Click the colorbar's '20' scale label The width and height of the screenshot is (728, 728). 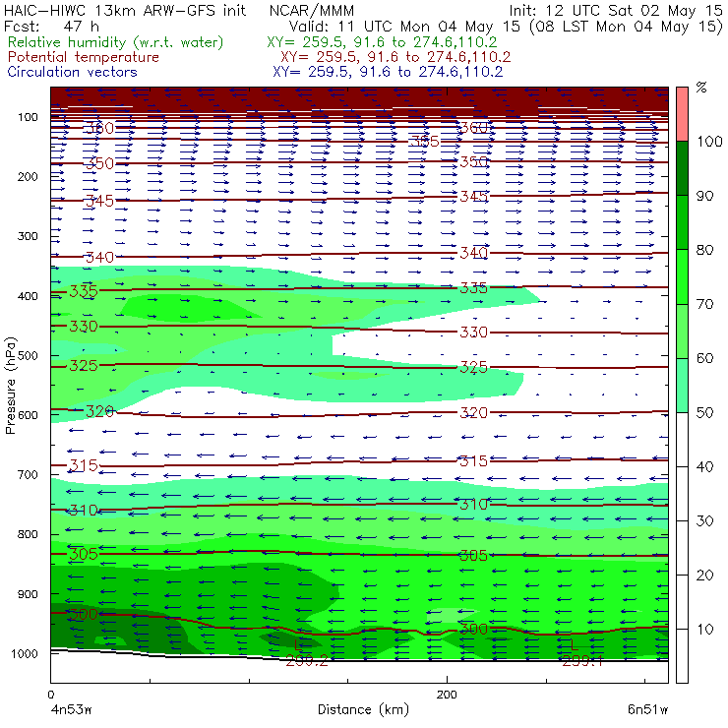pos(704,576)
